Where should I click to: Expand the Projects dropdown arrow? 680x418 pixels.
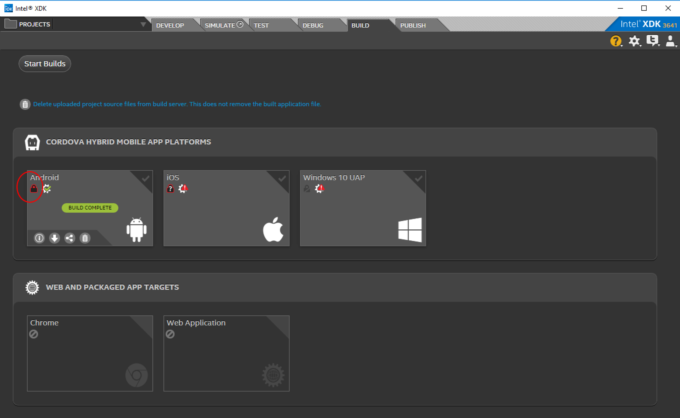pos(143,25)
